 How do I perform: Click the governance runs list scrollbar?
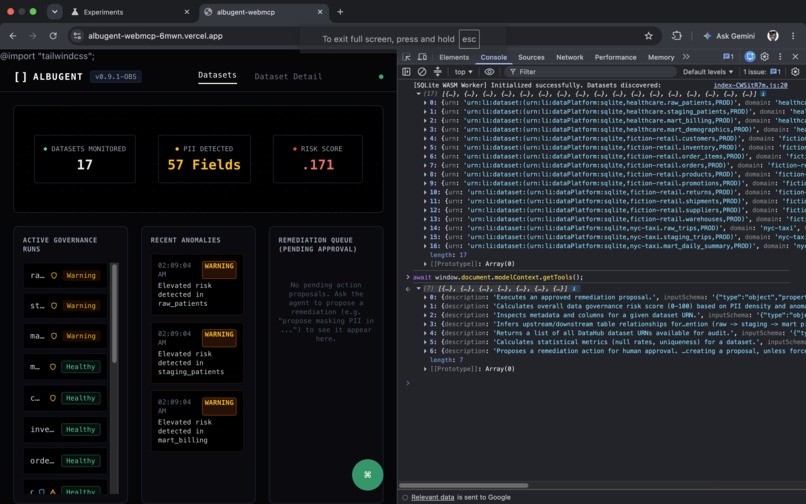pyautogui.click(x=115, y=314)
